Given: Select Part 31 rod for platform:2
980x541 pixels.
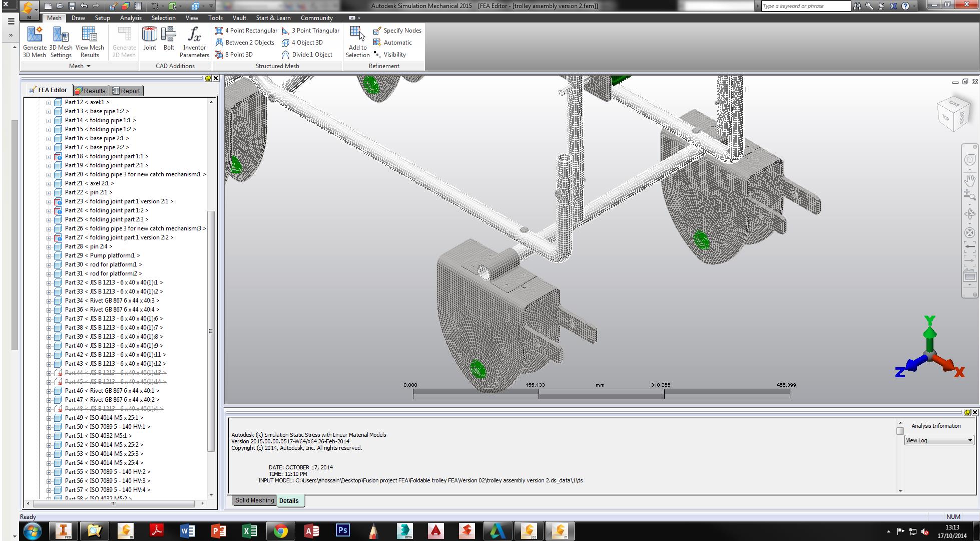Looking at the screenshot, I should pyautogui.click(x=103, y=274).
